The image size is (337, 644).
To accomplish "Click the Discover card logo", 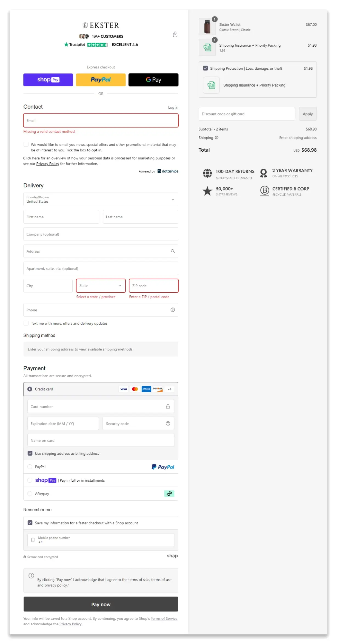I will click(x=158, y=389).
